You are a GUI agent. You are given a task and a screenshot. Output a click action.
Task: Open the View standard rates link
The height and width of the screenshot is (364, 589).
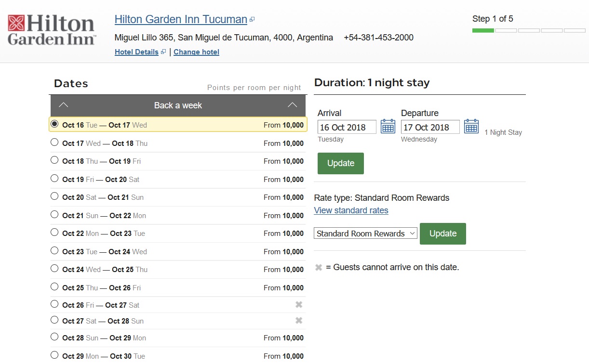point(351,210)
